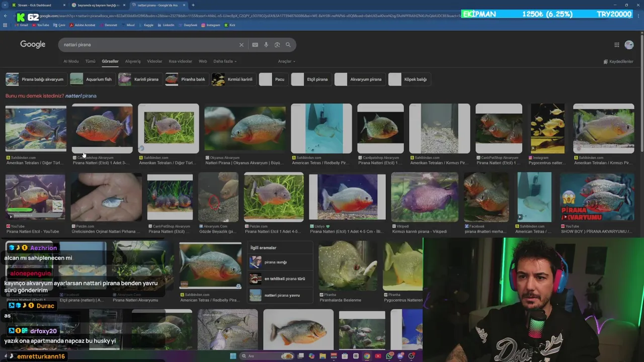Image resolution: width=644 pixels, height=362 pixels.
Task: Switch to the Kısa videolar tab
Action: pyautogui.click(x=180, y=61)
